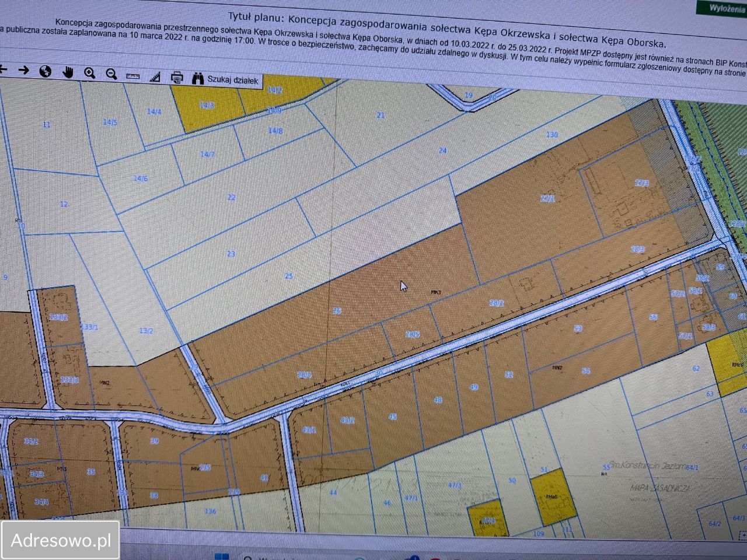Select brown parcel 26
This screenshot has width=747, height=560.
coord(337,311)
